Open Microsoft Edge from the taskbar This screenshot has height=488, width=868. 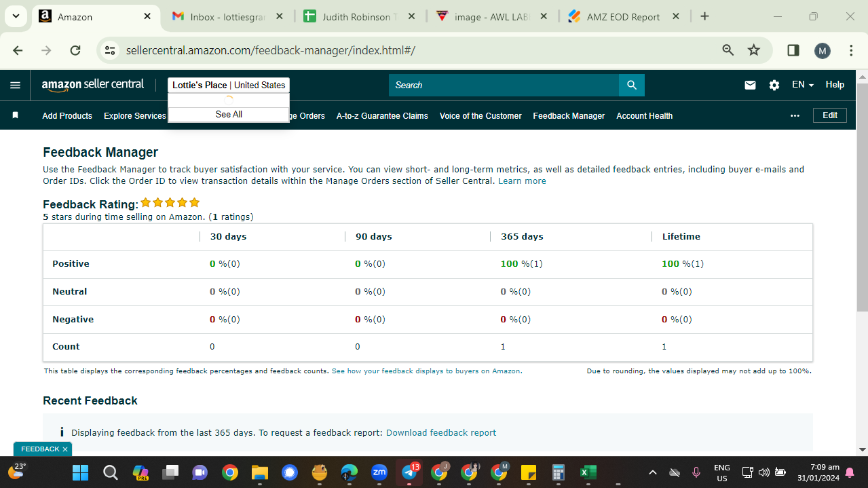click(349, 472)
